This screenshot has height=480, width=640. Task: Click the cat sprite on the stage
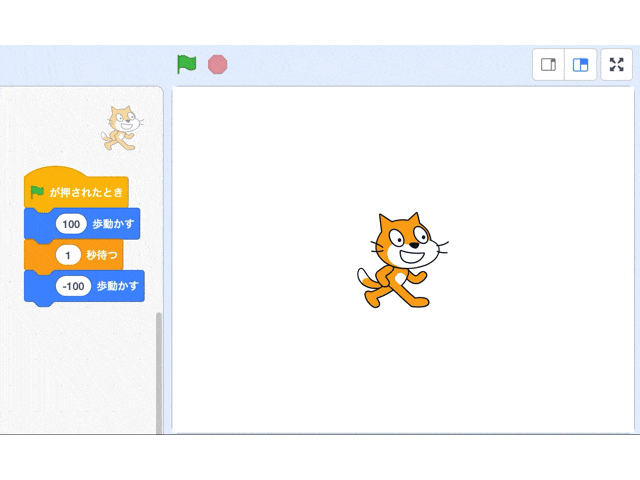click(x=402, y=260)
